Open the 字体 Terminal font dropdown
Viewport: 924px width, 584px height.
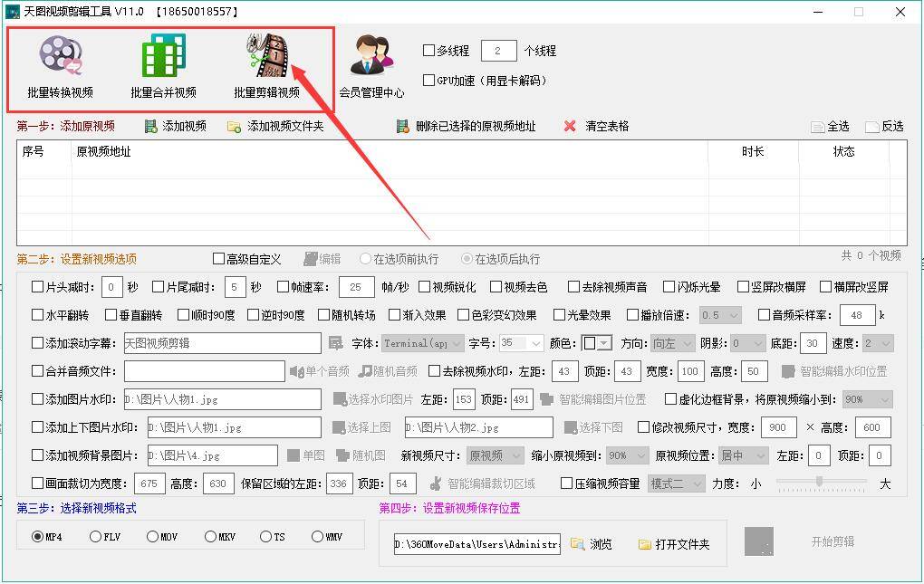(x=423, y=342)
